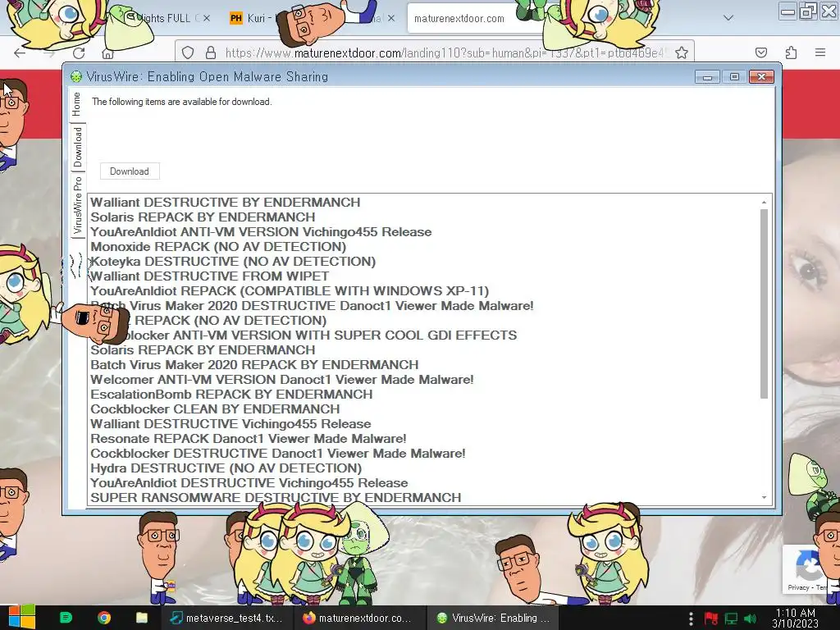Open the Firefox hamburger menu
This screenshot has width=840, height=630.
click(820, 52)
